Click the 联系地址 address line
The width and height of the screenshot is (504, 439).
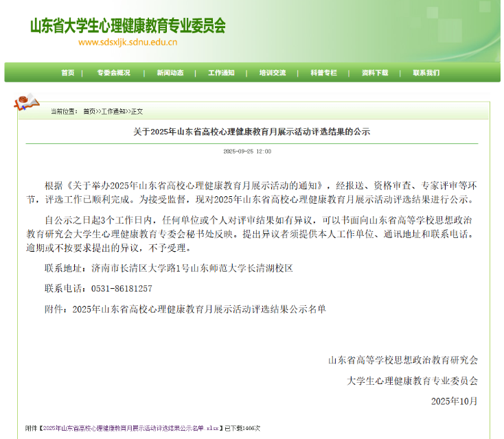tap(169, 268)
